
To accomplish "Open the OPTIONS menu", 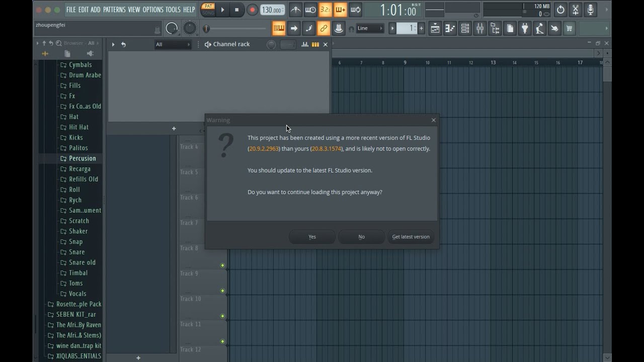I will (153, 10).
